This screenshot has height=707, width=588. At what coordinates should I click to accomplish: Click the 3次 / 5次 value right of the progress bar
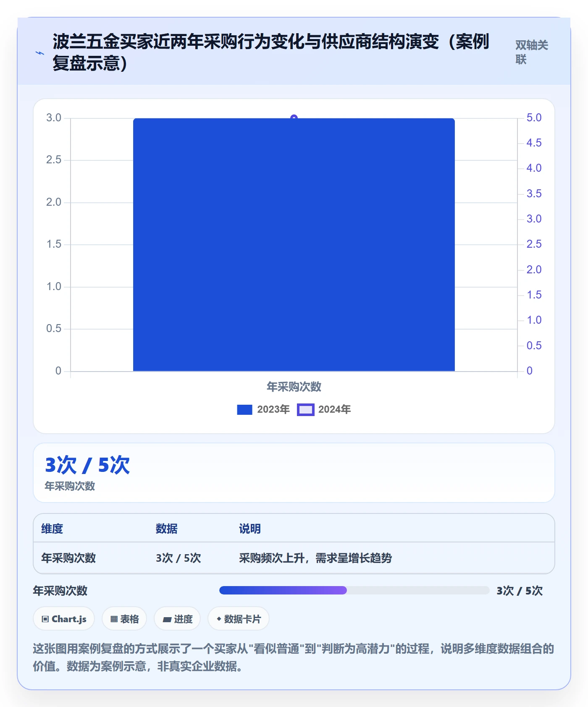pyautogui.click(x=520, y=591)
